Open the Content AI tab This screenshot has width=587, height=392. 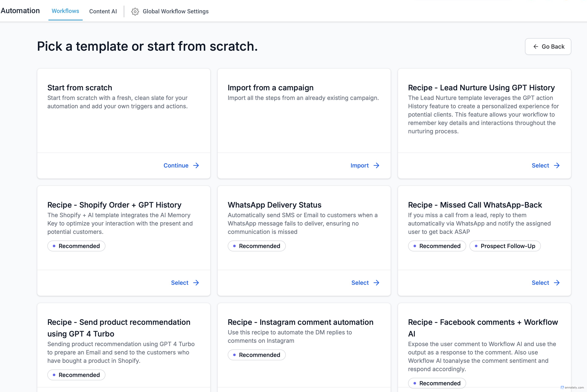pos(103,11)
